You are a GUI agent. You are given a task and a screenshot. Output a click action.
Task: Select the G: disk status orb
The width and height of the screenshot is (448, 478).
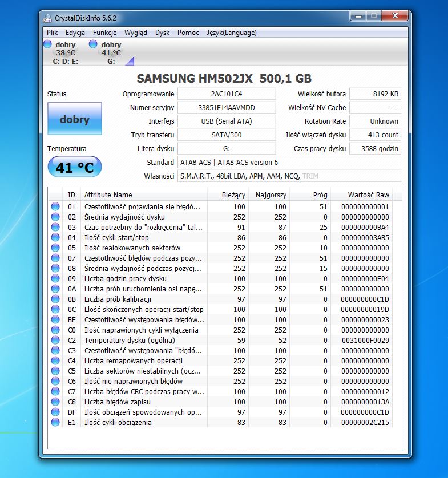click(93, 44)
